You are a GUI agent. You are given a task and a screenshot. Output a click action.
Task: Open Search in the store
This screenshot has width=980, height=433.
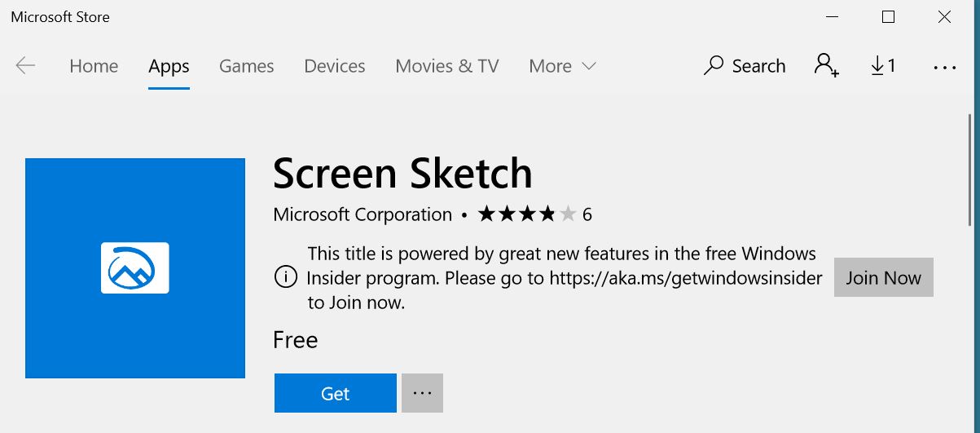coord(745,66)
